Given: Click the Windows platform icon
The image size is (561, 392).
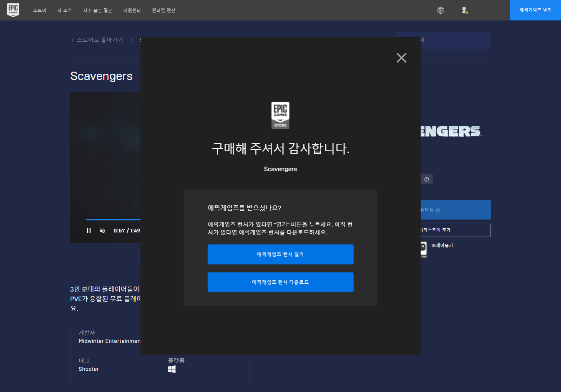Looking at the screenshot, I should click(x=172, y=370).
